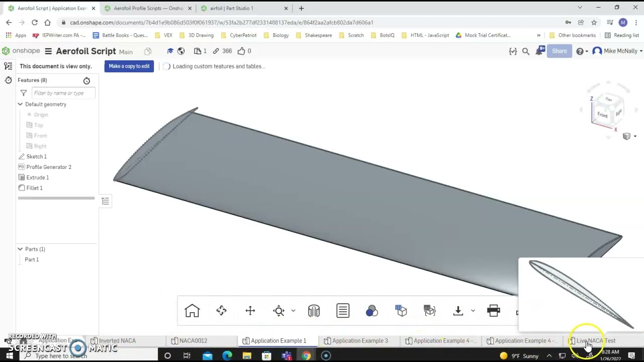This screenshot has height=362, width=644.
Task: Open the HTML - JavaScript bookmark
Action: click(x=425, y=35)
